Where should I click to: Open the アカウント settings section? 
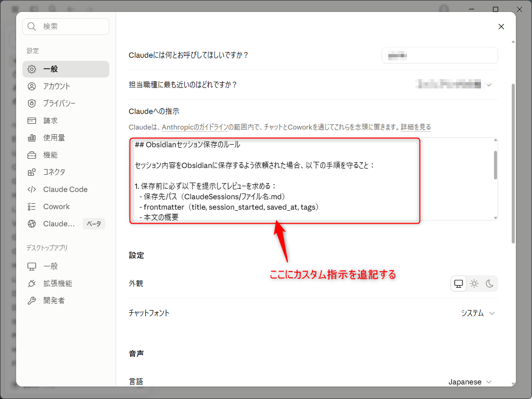pos(66,86)
